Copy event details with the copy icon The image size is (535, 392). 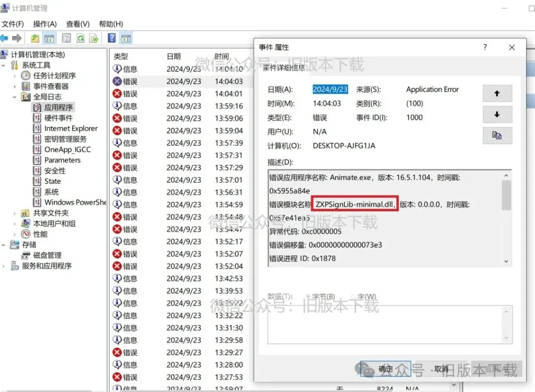[x=497, y=135]
